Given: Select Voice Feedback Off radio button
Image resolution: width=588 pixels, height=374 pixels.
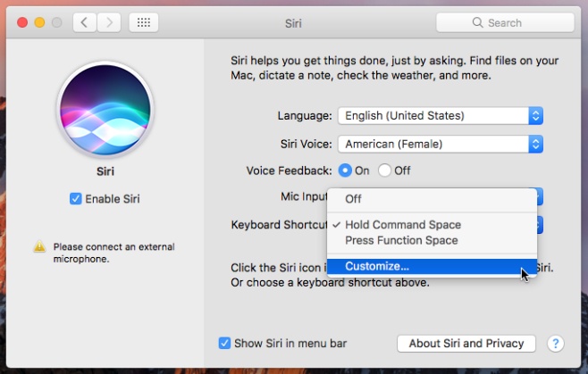Looking at the screenshot, I should click(384, 170).
